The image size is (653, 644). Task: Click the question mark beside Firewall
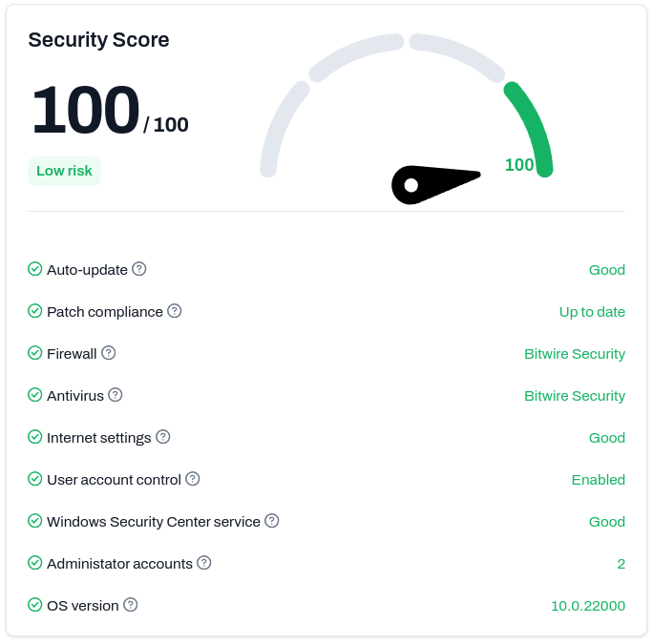[109, 353]
